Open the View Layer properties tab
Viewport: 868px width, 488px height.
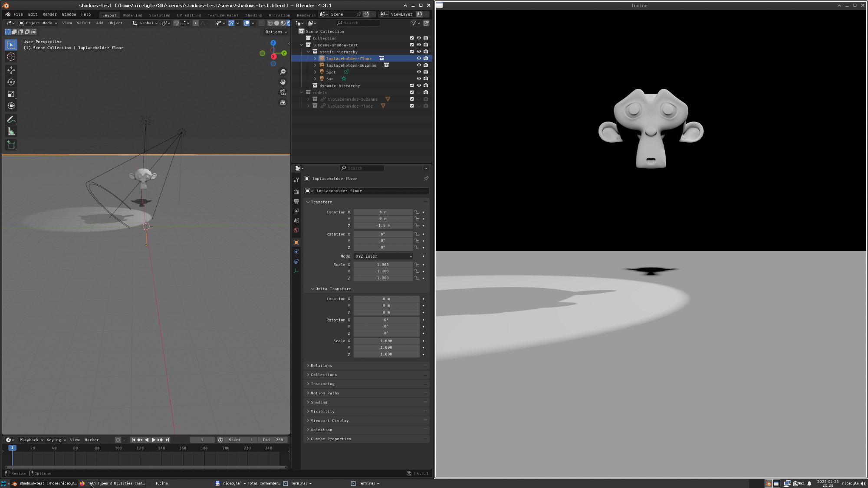296,211
